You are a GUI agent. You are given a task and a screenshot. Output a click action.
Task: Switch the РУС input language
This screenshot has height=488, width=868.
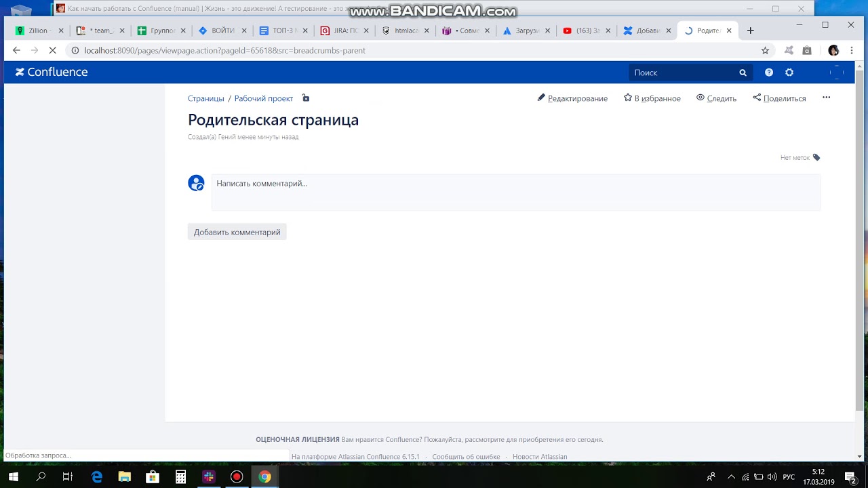[789, 476]
